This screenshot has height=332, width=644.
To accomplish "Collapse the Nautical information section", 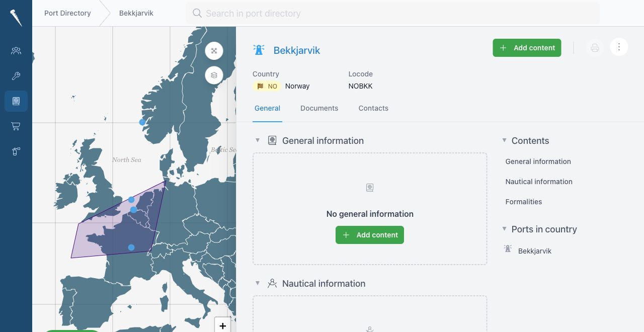I will pyautogui.click(x=258, y=283).
